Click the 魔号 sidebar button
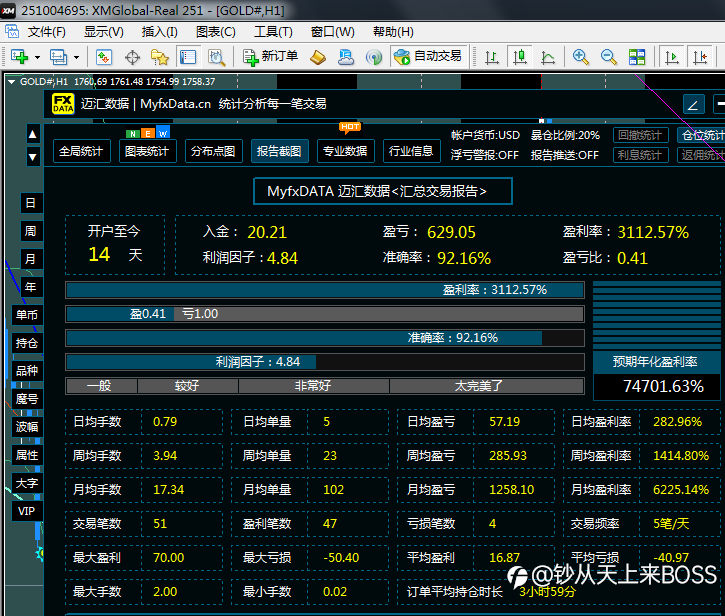Image resolution: width=725 pixels, height=616 pixels. pos(28,399)
